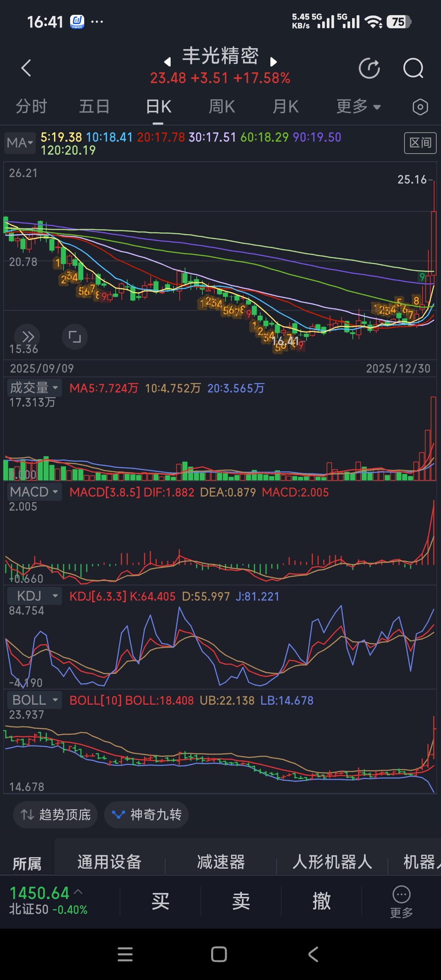This screenshot has width=441, height=980.
Task: Open chart settings hexagon icon
Action: [x=420, y=107]
